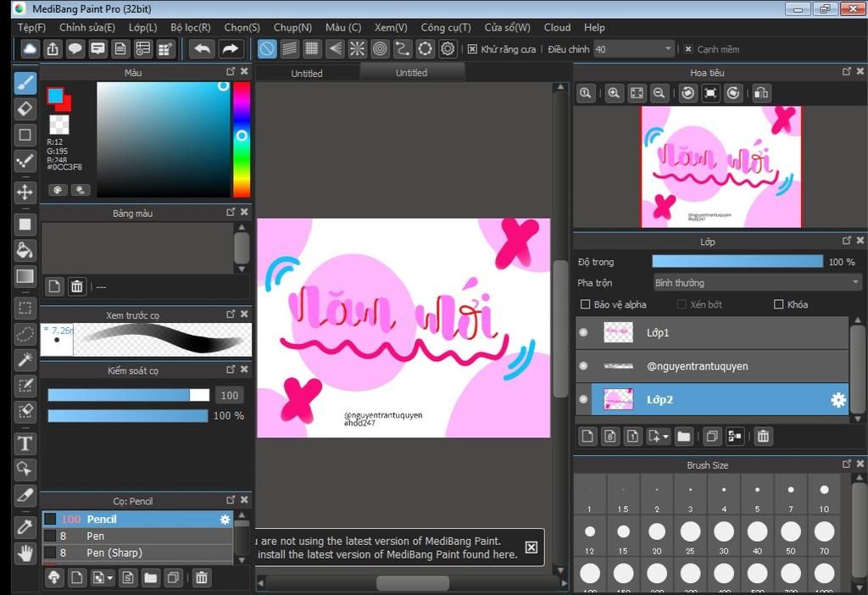
Task: Select the Lớp1 layer thumbnail
Action: pos(618,332)
